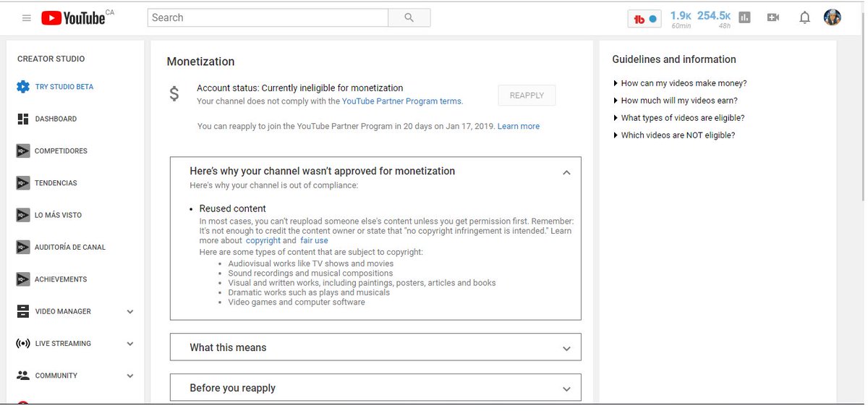This screenshot has height=414, width=868.
Task: Click the Auditoría de Canal icon
Action: pos(22,247)
